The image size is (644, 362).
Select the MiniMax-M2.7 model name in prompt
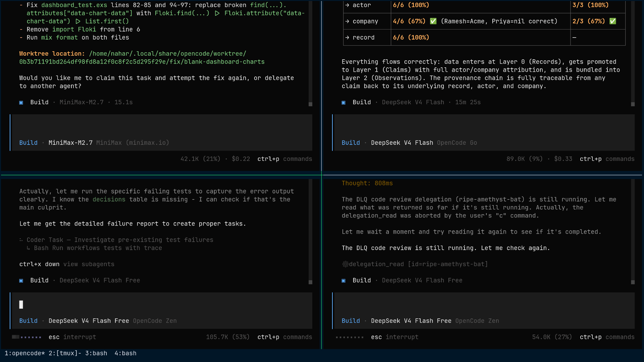coord(70,143)
